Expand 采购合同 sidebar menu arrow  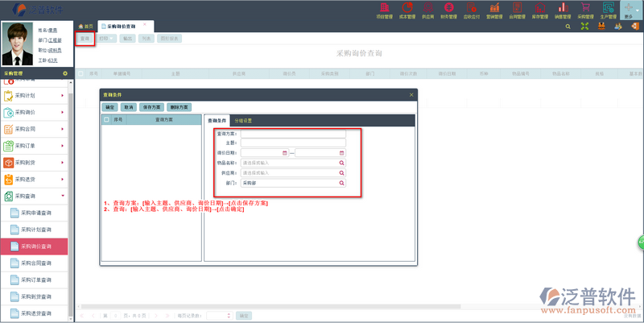coord(63,129)
